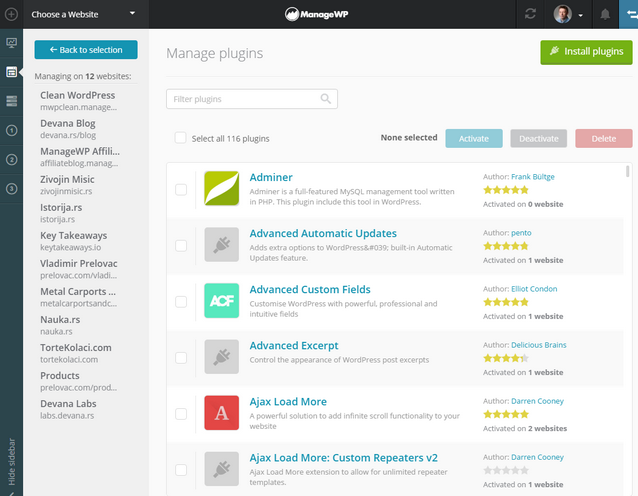Go back with Back to selection

[x=86, y=50]
